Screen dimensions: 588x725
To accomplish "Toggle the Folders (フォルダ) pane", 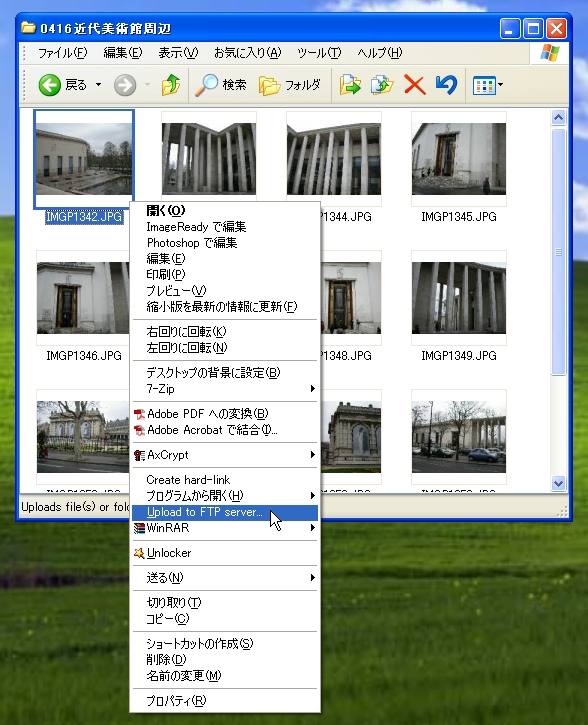I will coord(290,85).
